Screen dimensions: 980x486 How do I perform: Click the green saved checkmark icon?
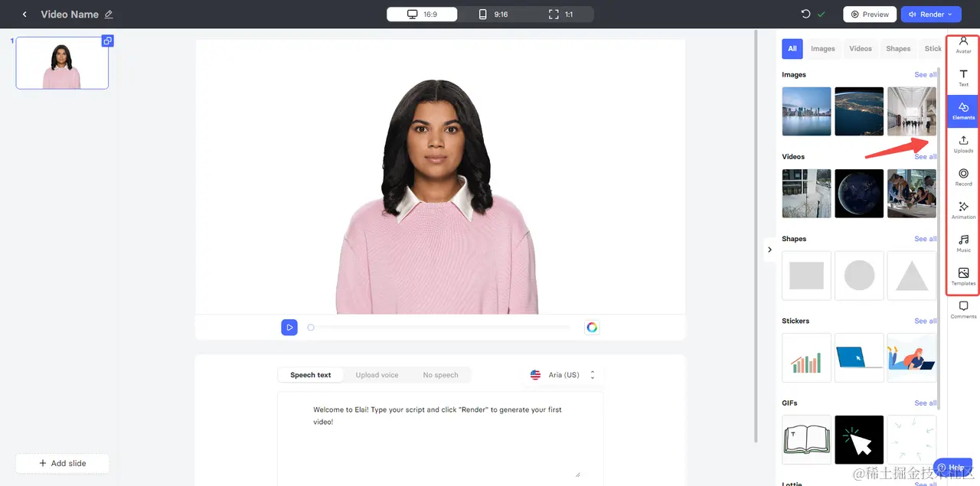tap(822, 14)
